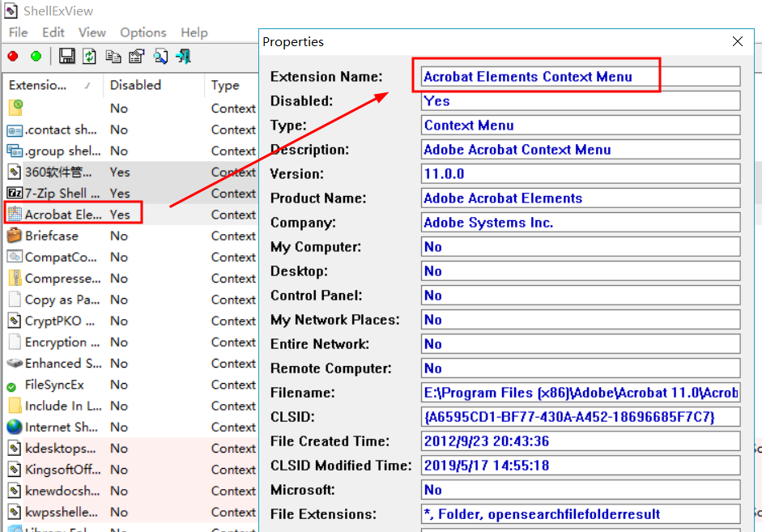Sort by Disabled column header
The image size is (762, 532).
tap(154, 85)
